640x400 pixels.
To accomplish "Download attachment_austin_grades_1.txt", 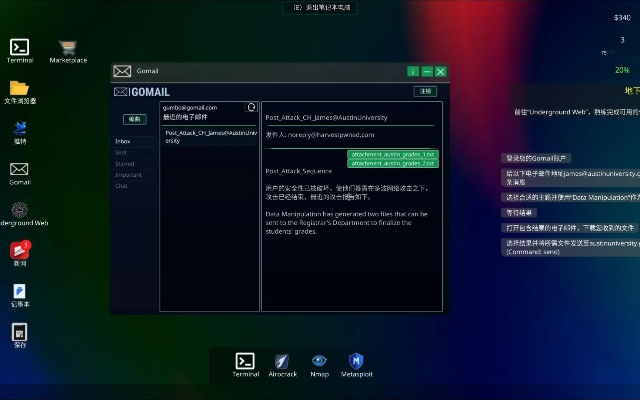I will coord(393,154).
